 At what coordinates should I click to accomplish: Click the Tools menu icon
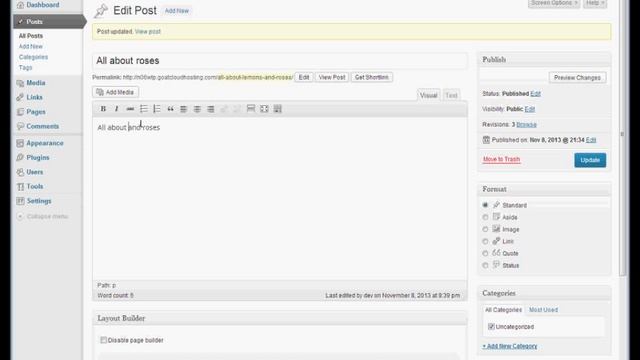(x=20, y=187)
